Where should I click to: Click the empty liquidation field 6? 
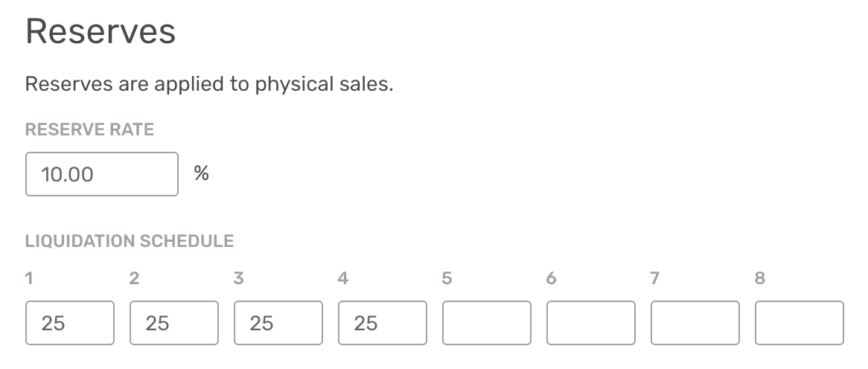point(590,323)
